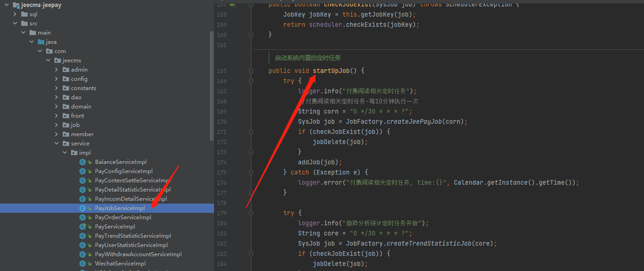The width and height of the screenshot is (644, 271).
Task: Click the class icon beside PayWithdrawAccountServiceImpl
Action: click(83, 254)
